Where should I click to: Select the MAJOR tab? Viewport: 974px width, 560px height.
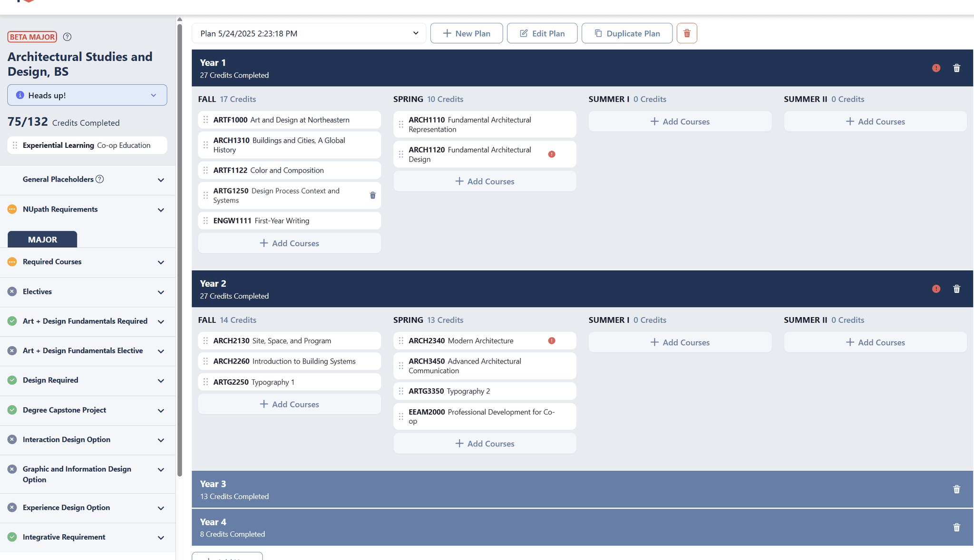[42, 239]
